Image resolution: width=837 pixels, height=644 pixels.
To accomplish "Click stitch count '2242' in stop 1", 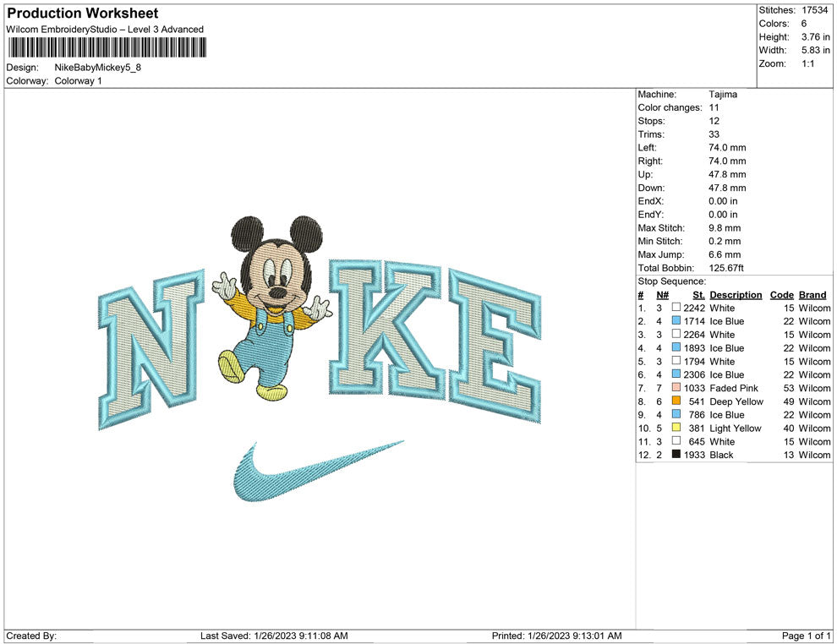I will (x=694, y=308).
